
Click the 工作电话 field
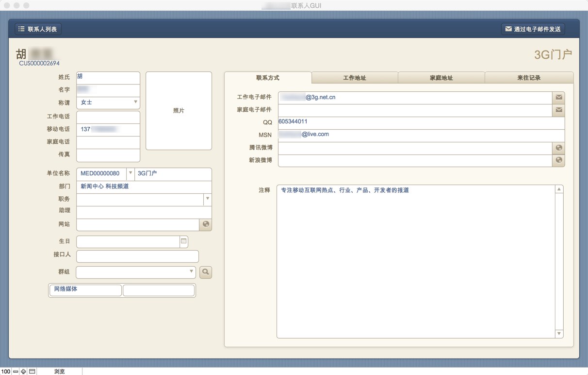coord(108,117)
